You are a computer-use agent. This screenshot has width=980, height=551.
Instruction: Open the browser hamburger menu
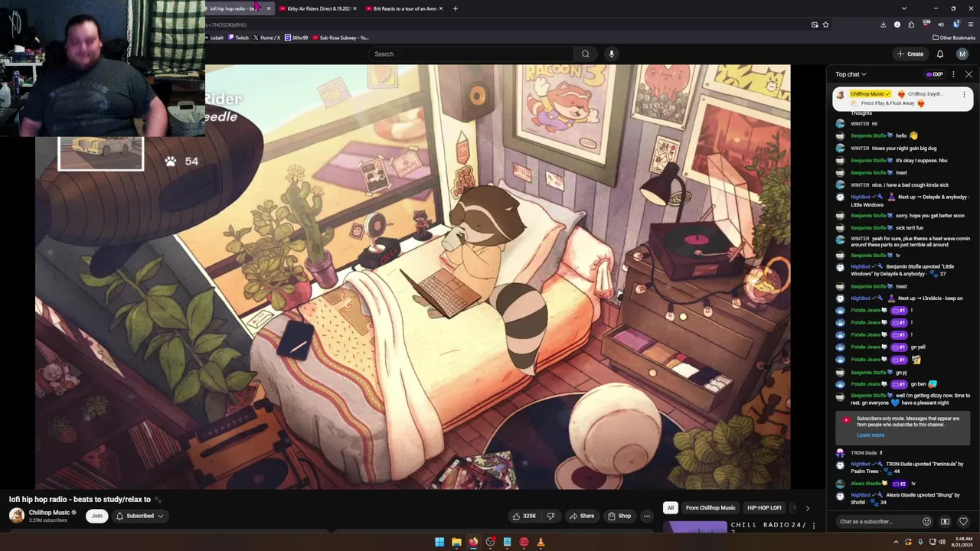pos(971,24)
